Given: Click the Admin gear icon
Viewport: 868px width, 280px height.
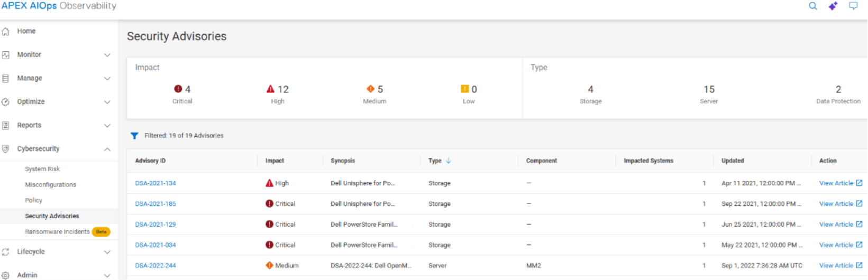Looking at the screenshot, I should coord(6,275).
